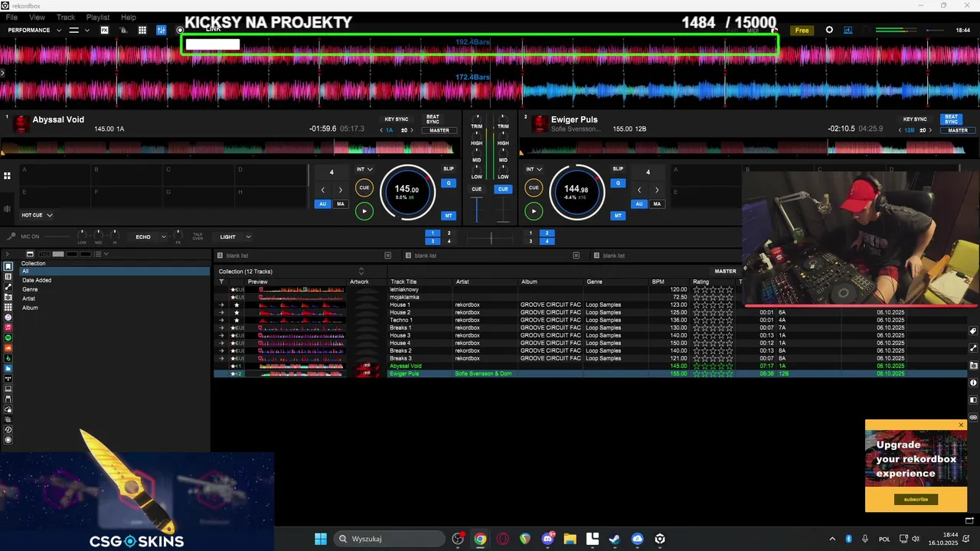
Task: Set deck 1 as MASTER
Action: (439, 130)
